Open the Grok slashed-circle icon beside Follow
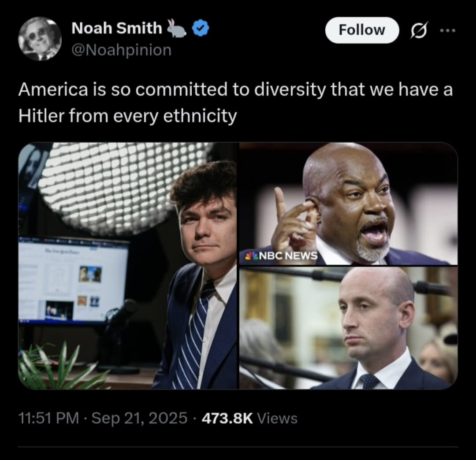 (420, 30)
